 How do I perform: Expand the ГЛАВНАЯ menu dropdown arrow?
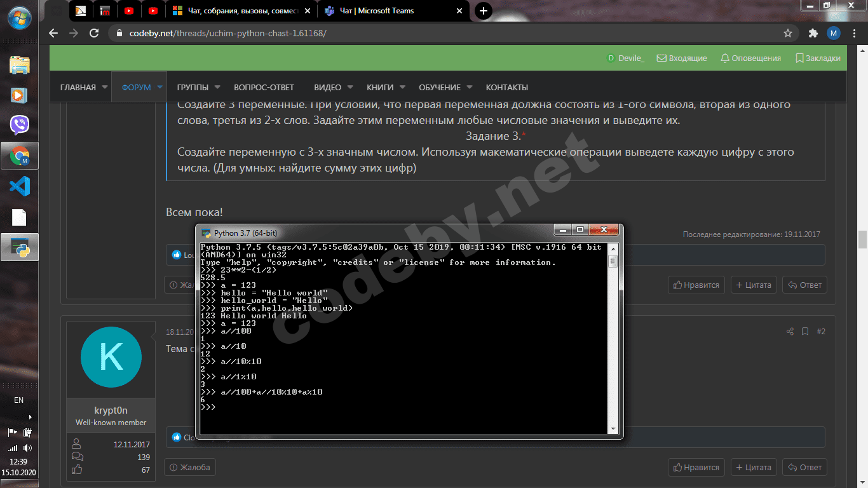[104, 87]
